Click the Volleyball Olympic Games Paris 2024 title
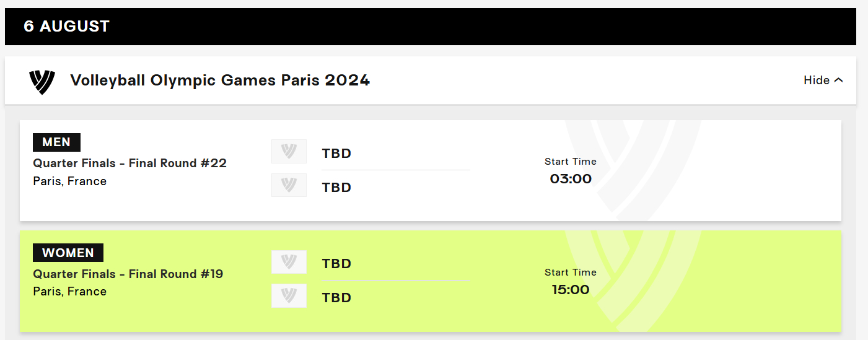This screenshot has width=868, height=340. [220, 81]
